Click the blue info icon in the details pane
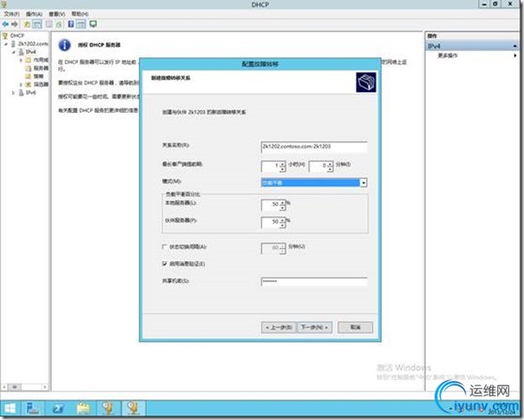 click(64, 45)
